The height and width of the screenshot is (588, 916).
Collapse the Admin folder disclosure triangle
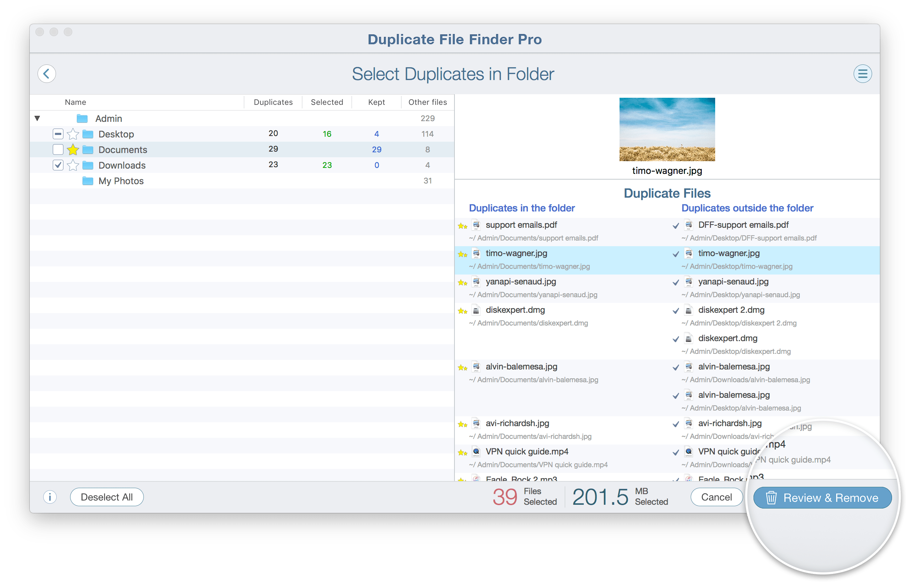38,118
